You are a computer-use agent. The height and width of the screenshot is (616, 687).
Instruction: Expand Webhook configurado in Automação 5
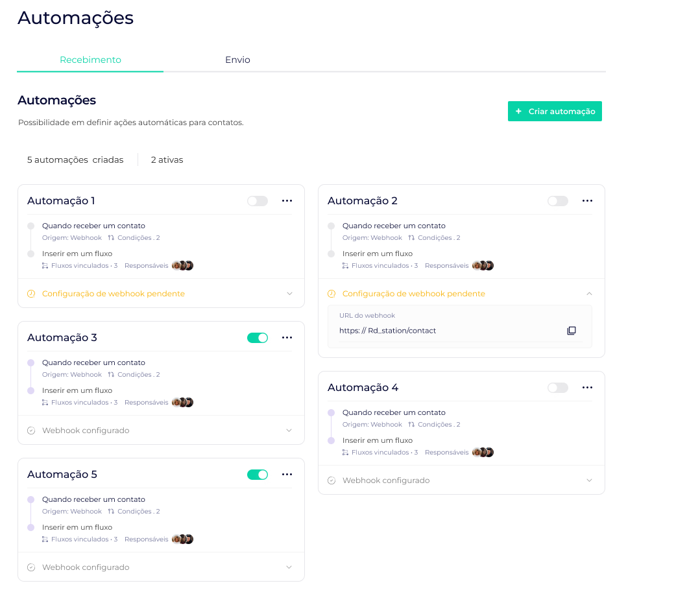289,567
